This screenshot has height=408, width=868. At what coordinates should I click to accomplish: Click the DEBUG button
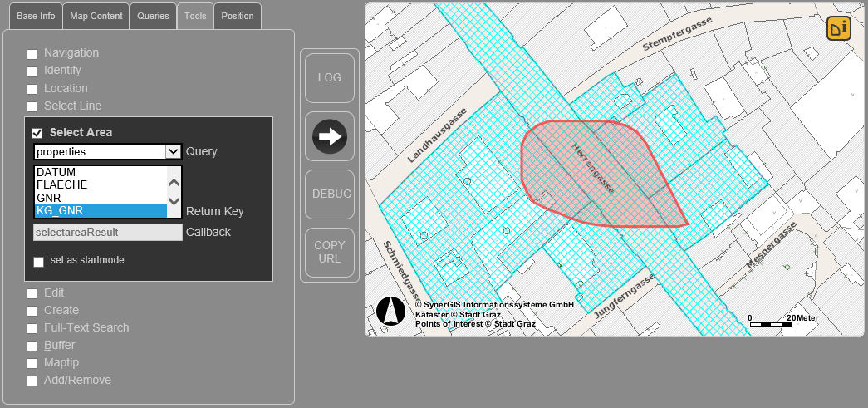(330, 194)
